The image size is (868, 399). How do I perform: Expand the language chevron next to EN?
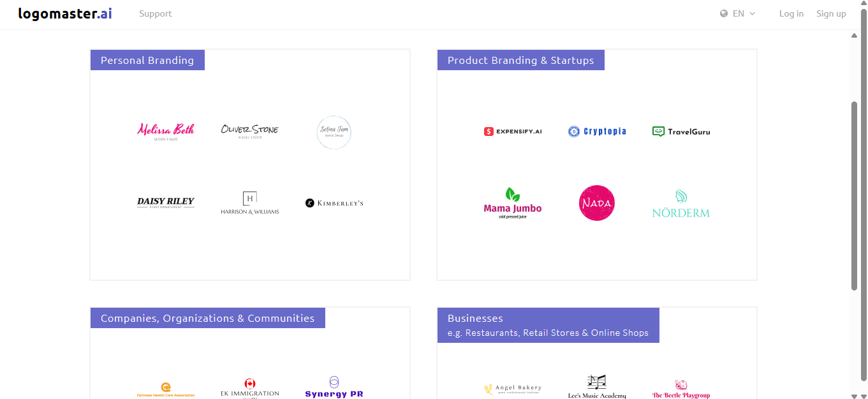point(752,13)
